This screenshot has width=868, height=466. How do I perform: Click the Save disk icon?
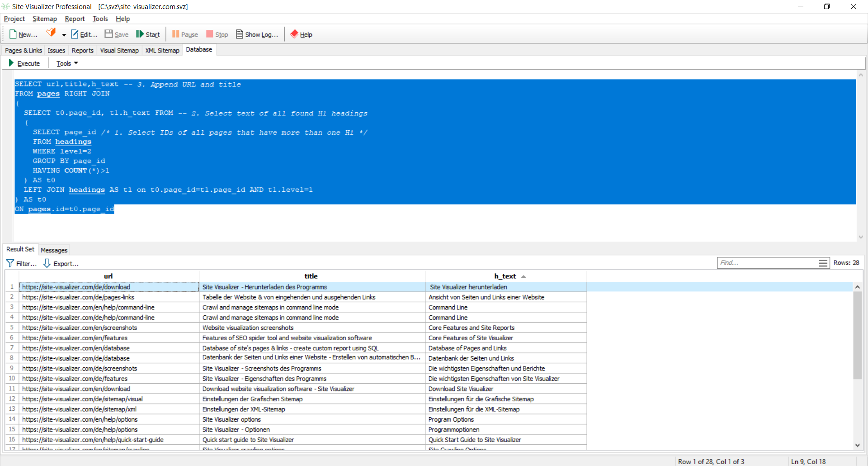108,34
